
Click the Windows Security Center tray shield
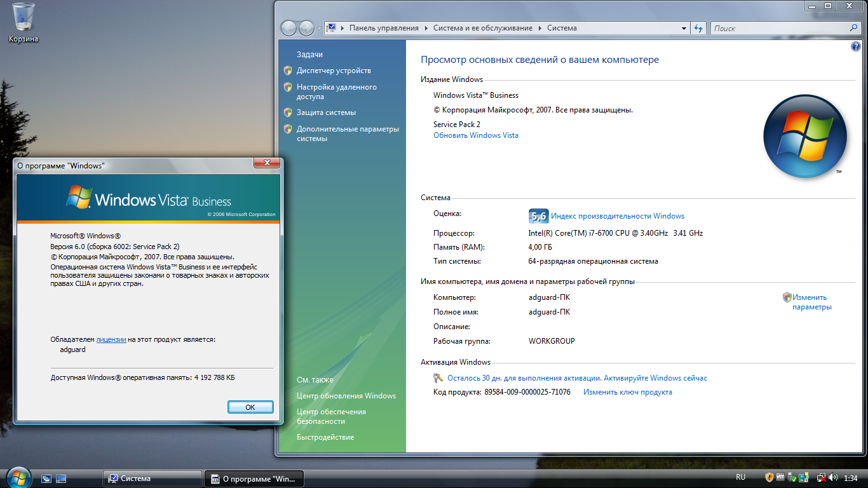tap(770, 477)
